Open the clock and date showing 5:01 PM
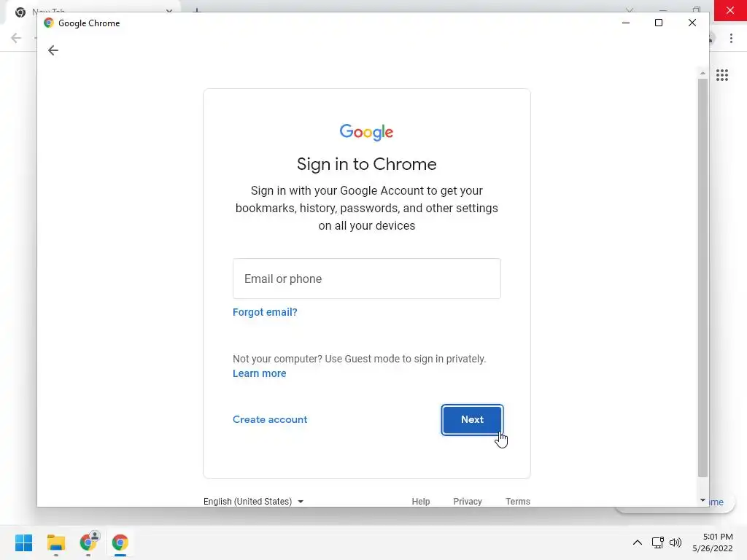Image resolution: width=747 pixels, height=560 pixels. (713, 542)
